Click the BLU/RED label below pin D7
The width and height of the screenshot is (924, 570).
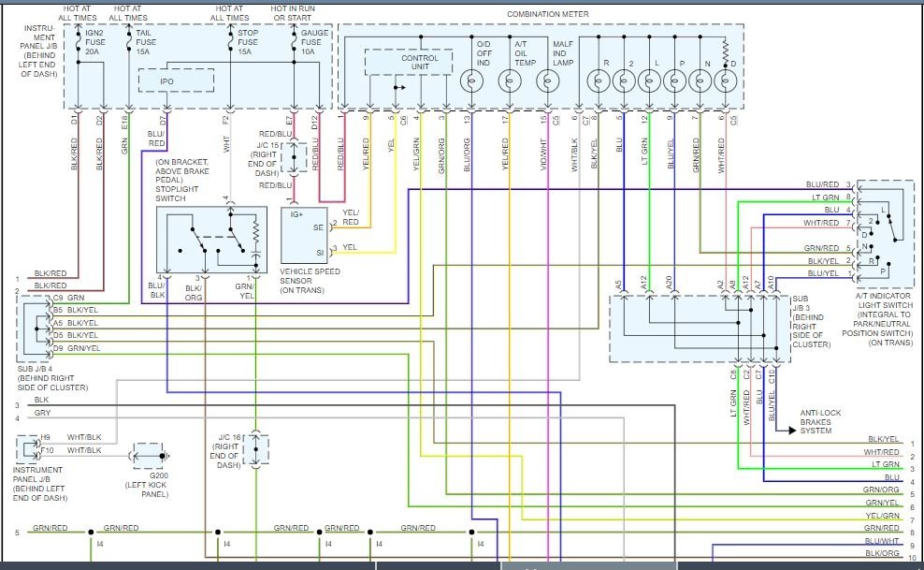point(156,139)
